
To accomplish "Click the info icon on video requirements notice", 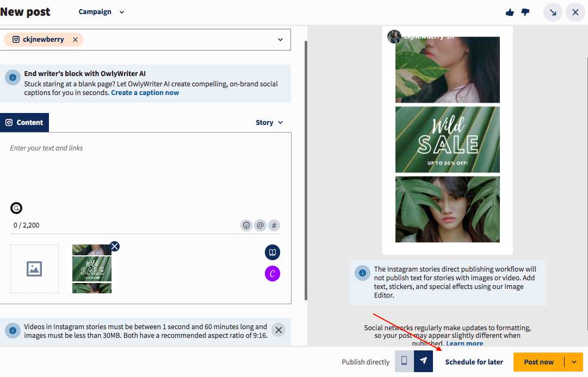I will pyautogui.click(x=13, y=331).
